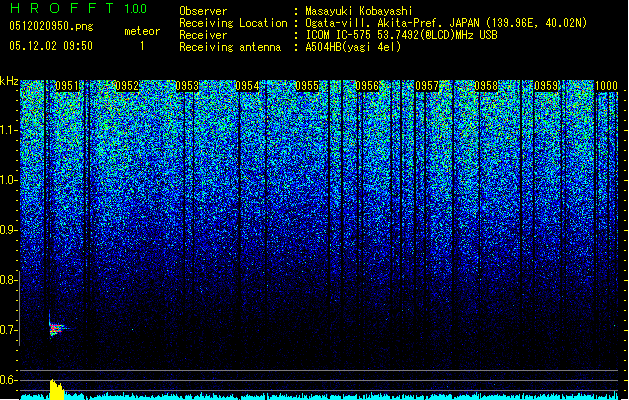Viewport: 629px width, 400px height.
Task: Click the 0953 time marker label
Action: [187, 86]
